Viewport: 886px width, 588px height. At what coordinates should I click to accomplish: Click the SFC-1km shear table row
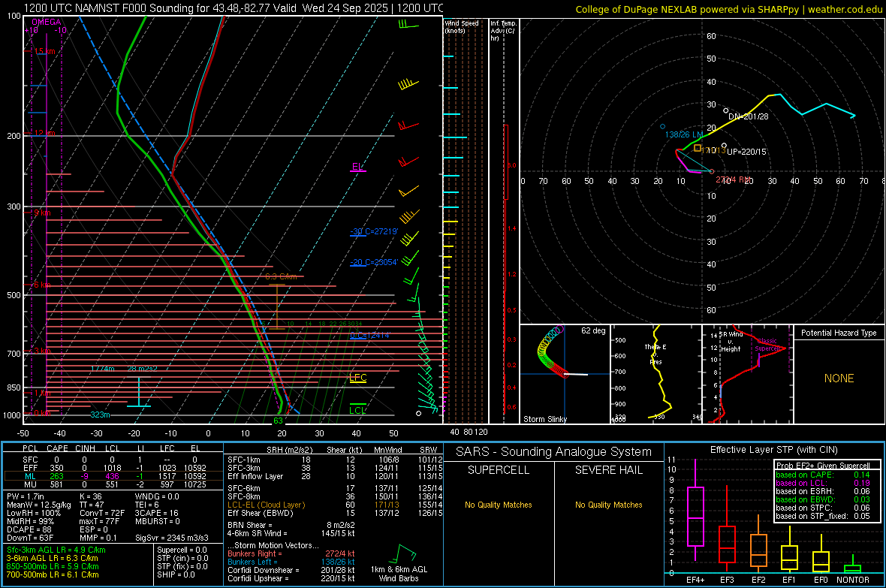click(335, 460)
